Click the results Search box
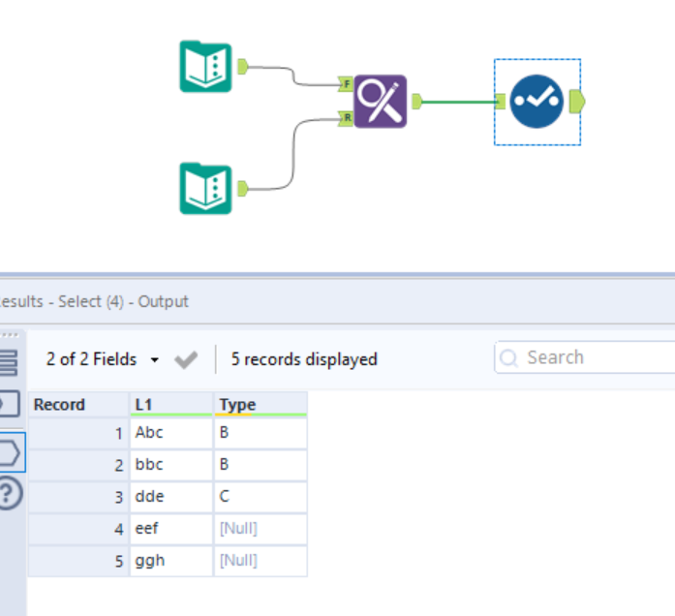The height and width of the screenshot is (616, 675). 585,357
